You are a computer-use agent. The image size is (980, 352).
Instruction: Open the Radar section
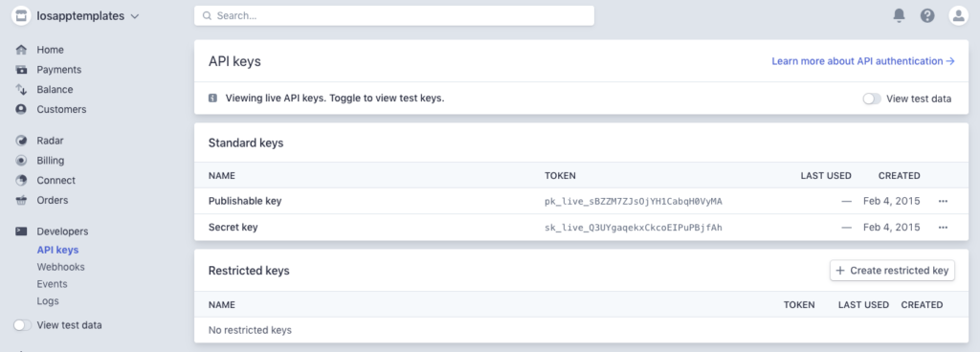[x=50, y=141]
